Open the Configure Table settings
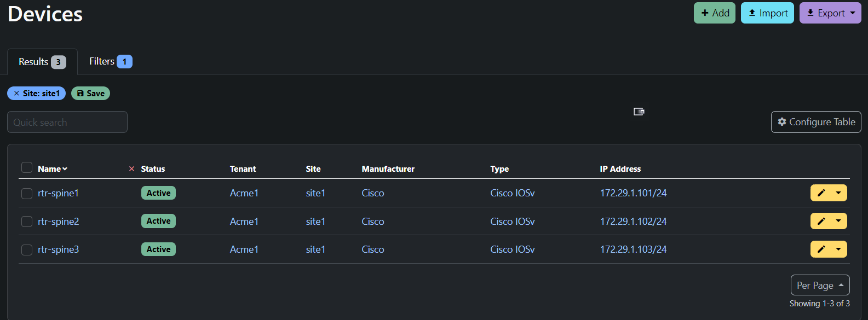 click(816, 122)
